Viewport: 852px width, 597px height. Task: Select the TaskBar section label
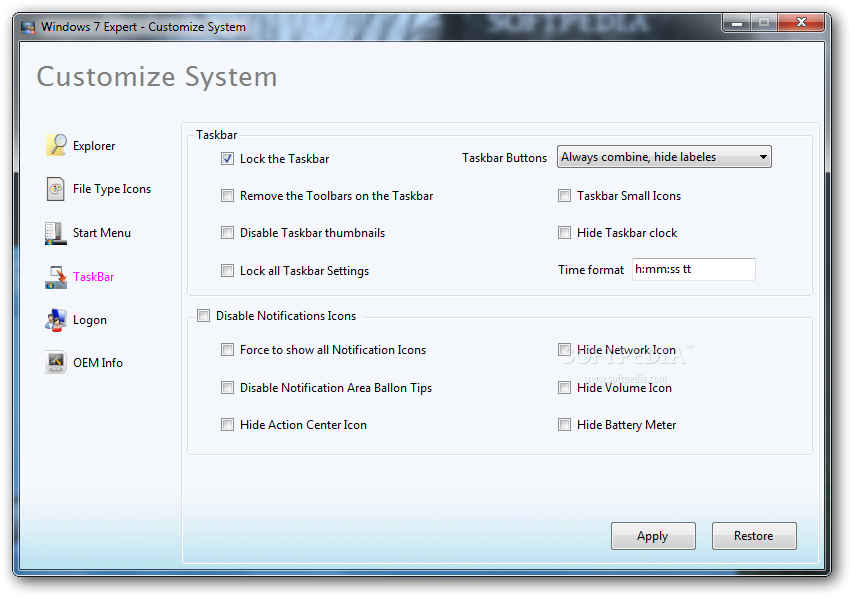tap(93, 277)
